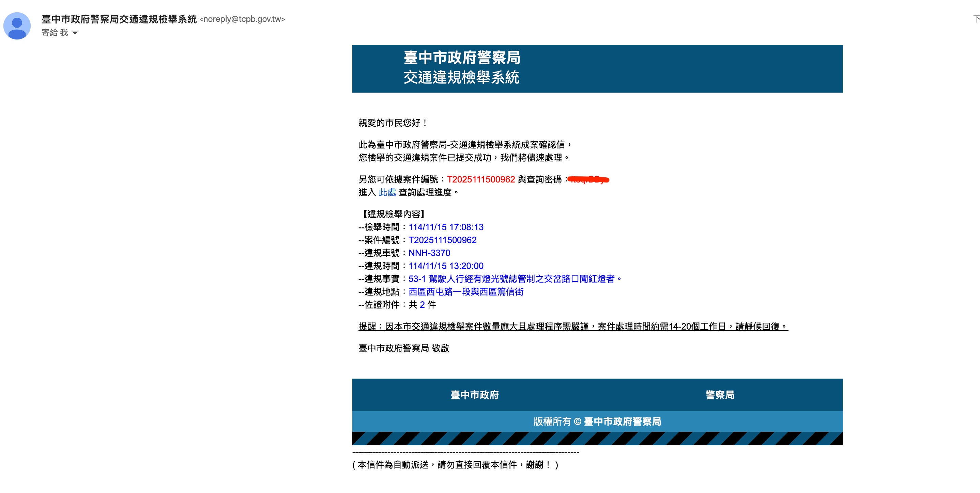Viewport: 980px width, 493px height.
Task: Click the greeting 親愛的市民您好！
Action: click(x=393, y=123)
